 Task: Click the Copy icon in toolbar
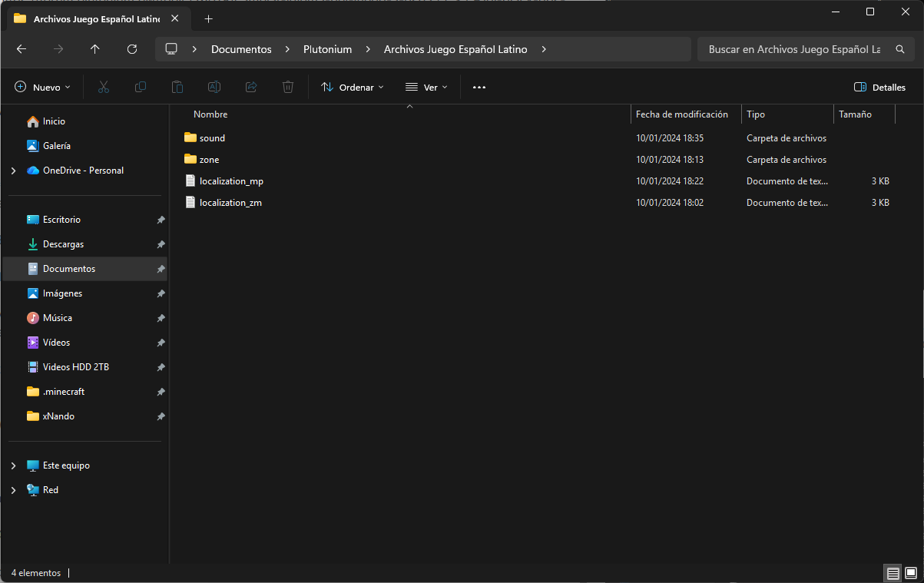[141, 88]
